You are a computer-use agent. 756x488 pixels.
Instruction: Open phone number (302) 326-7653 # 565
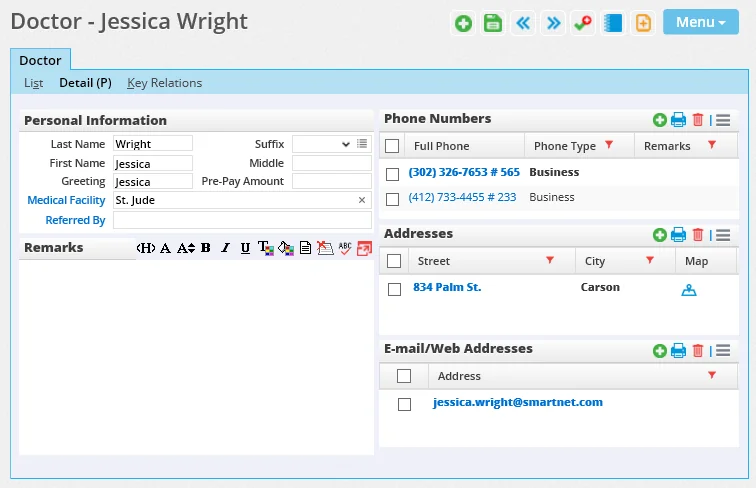pyautogui.click(x=464, y=172)
